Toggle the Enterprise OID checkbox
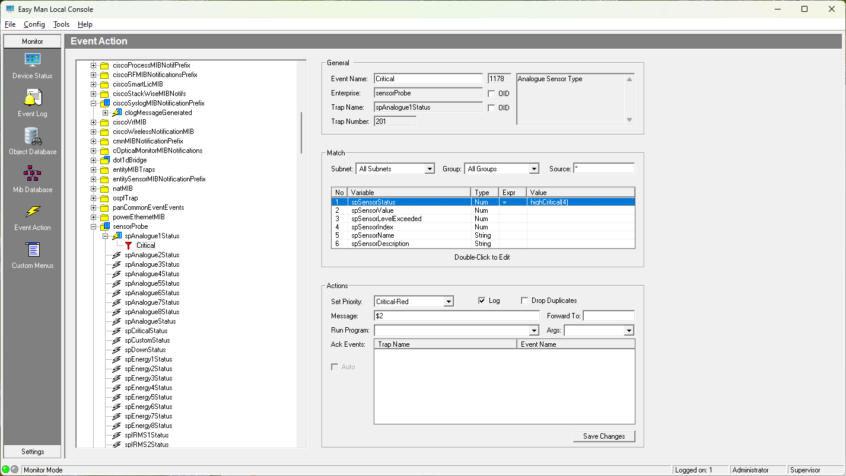 tap(491, 93)
